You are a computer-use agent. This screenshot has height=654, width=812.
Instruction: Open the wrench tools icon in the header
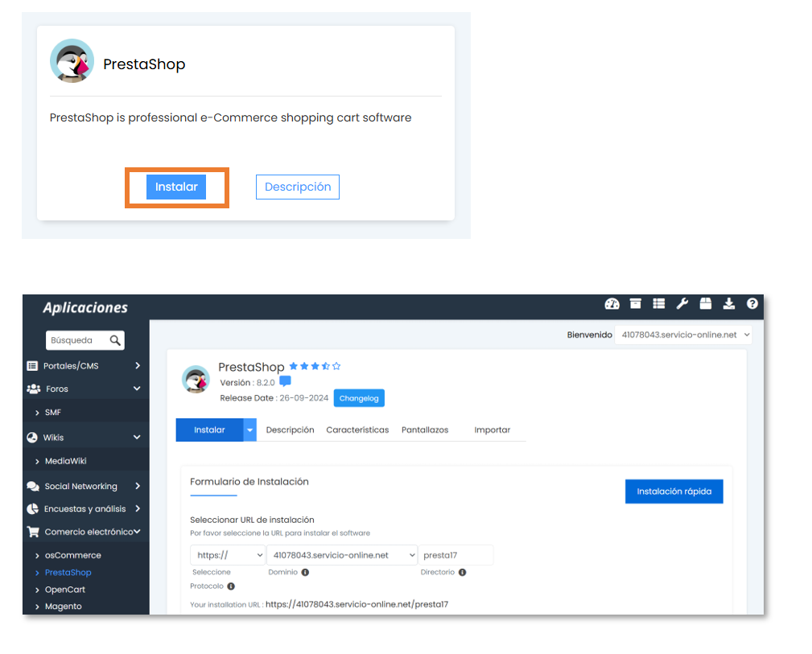pos(682,303)
